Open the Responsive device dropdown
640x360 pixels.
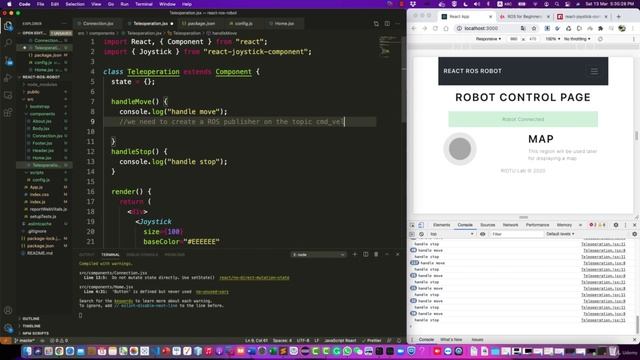[488, 39]
